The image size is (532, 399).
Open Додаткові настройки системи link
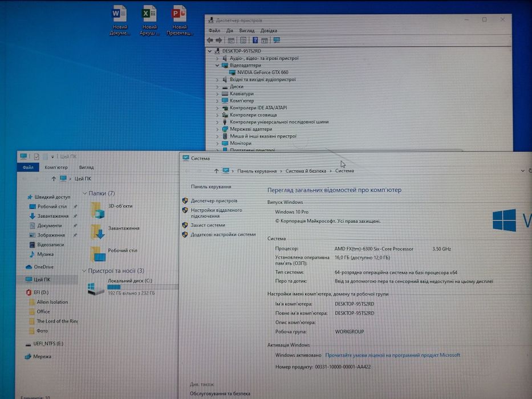[x=223, y=234]
